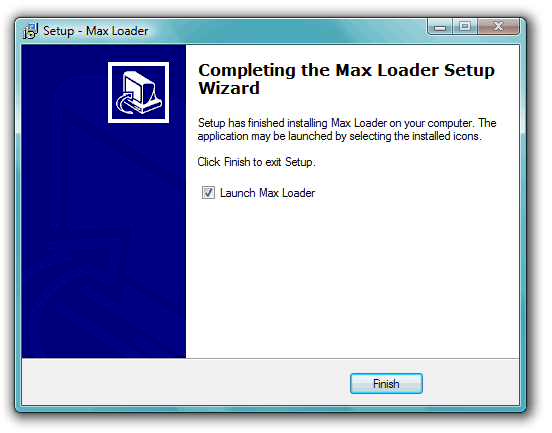This screenshot has width=552, height=433.
Task: Click the 'Setup - Max Loader' title text
Action: 95,31
